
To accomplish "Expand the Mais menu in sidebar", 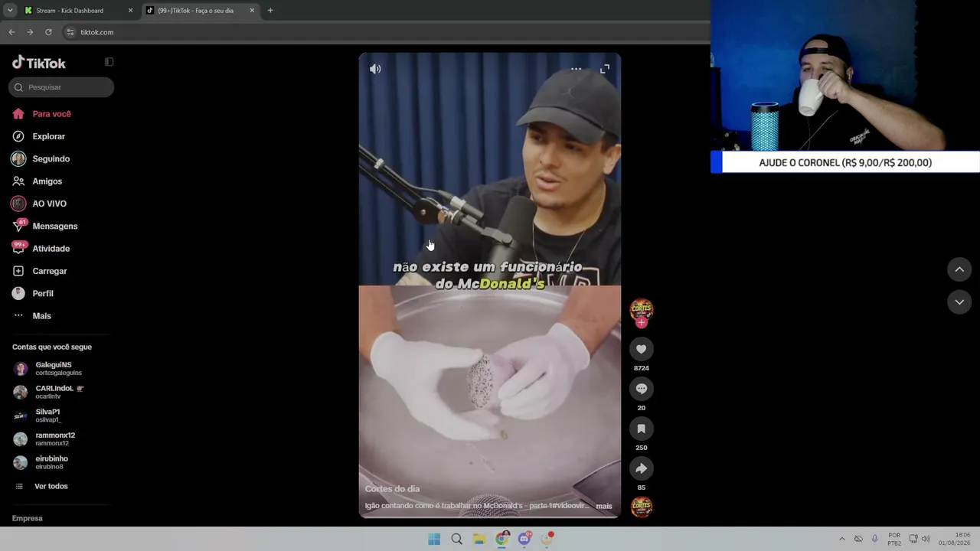I will point(41,316).
